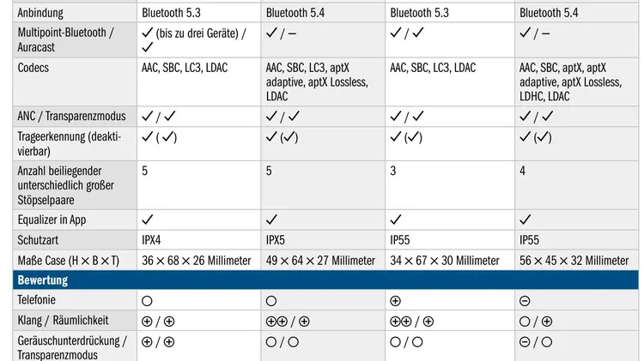Click the Equalizer checkmark below eartip count 4
The image size is (644, 361).
tap(525, 220)
